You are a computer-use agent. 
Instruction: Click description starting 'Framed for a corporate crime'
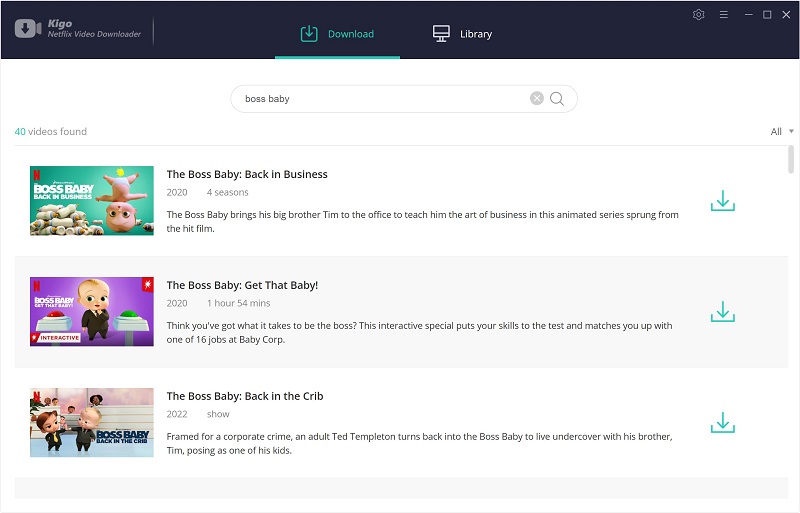pyautogui.click(x=419, y=443)
